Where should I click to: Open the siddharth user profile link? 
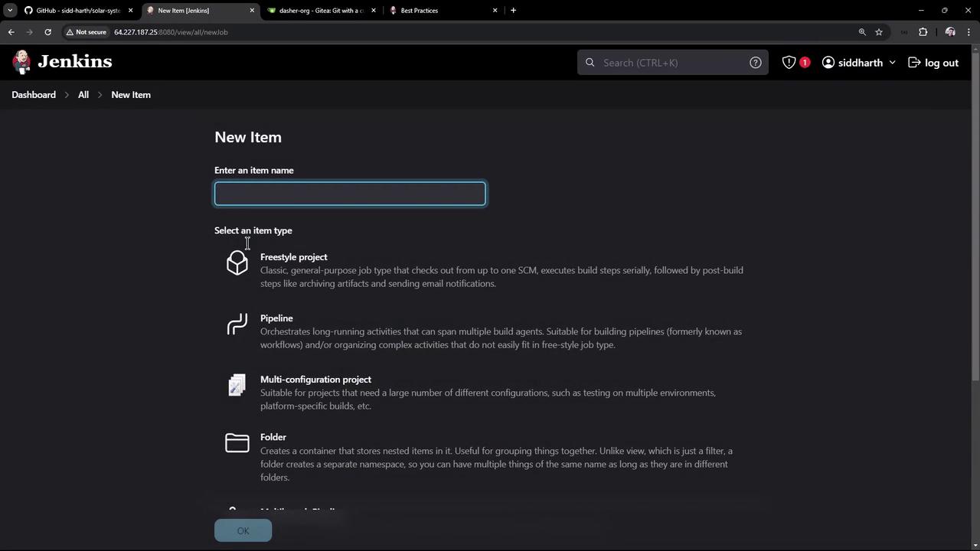coord(852,63)
